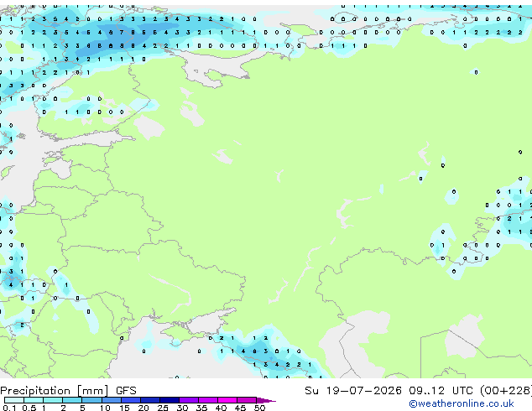The width and height of the screenshot is (532, 411).
Task: Click the 15–20 mm legend swatch
Action: point(131,400)
